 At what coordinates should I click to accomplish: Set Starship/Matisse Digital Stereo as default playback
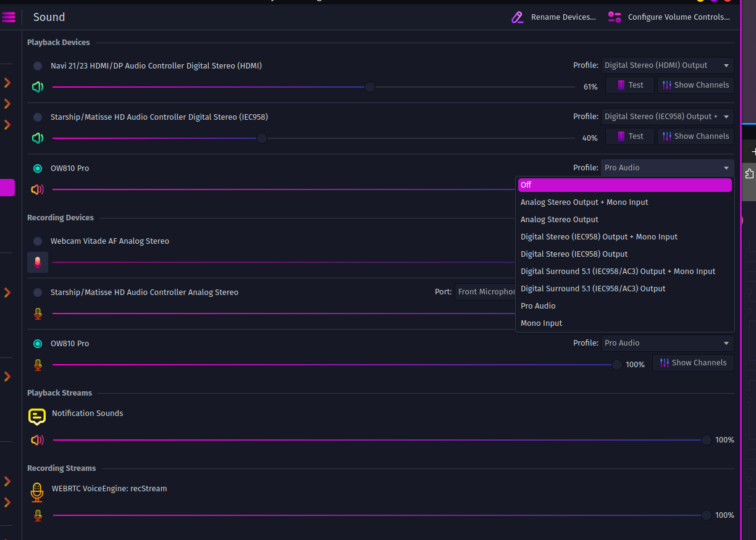click(38, 117)
